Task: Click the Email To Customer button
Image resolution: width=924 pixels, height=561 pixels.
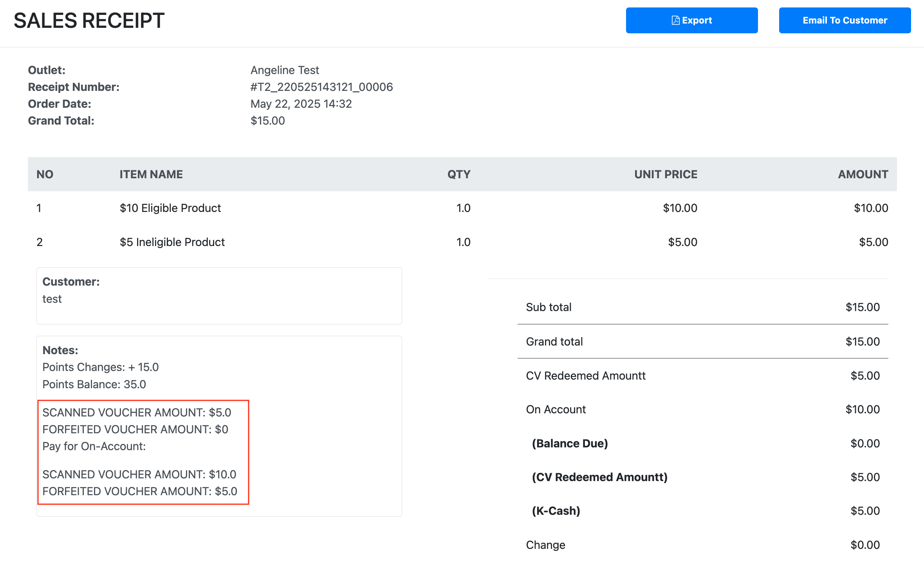Action: click(845, 20)
